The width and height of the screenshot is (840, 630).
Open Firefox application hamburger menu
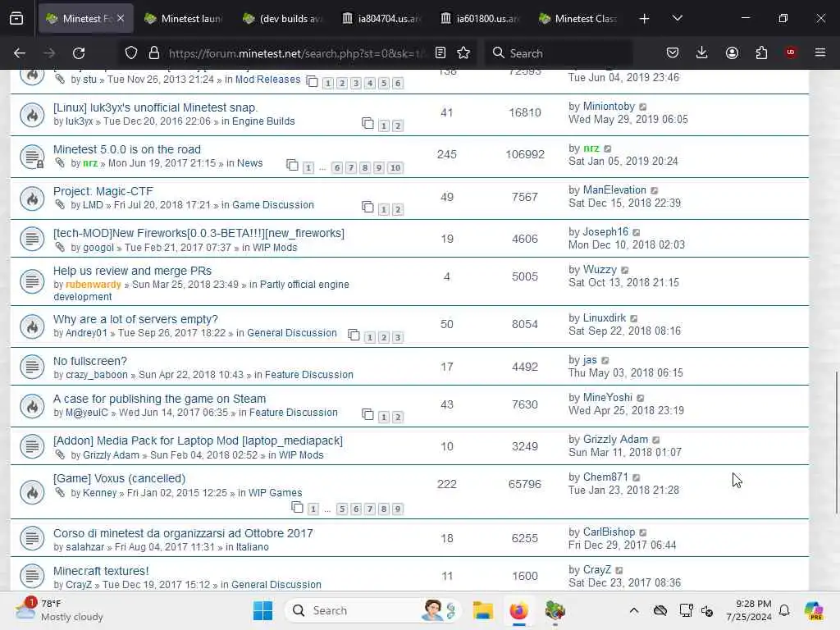click(820, 52)
